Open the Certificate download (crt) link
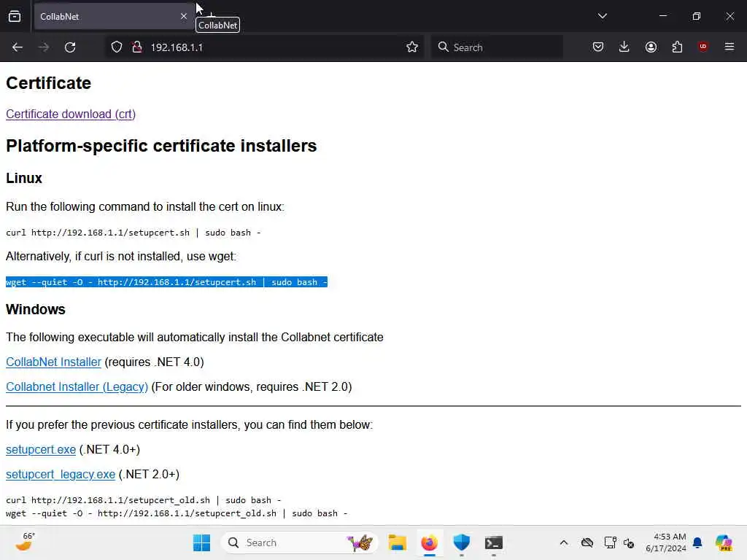747x560 pixels. [71, 114]
